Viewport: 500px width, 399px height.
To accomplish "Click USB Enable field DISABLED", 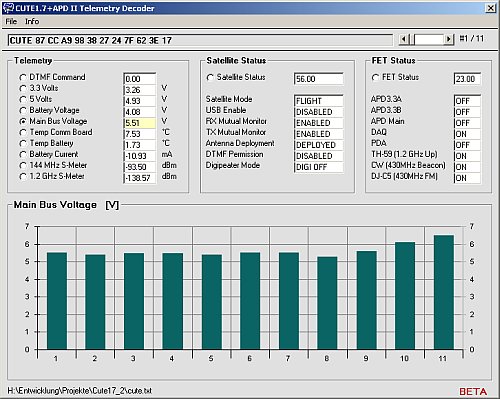I will [x=319, y=112].
